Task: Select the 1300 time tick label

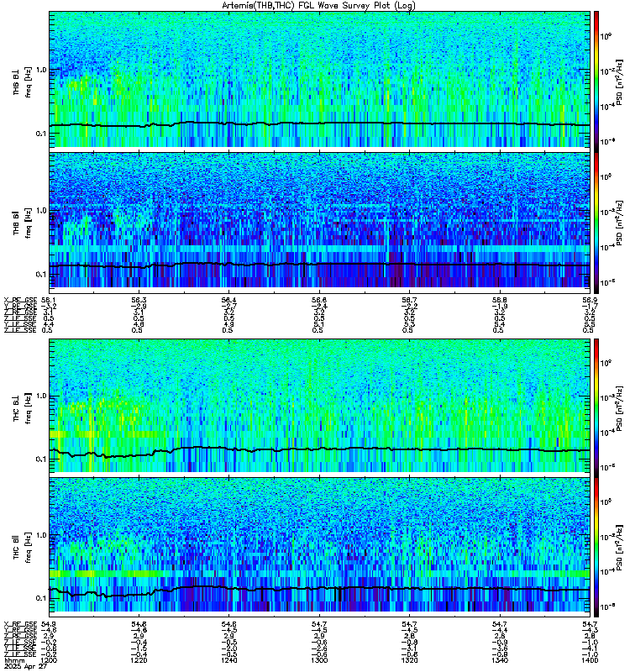Action: [318, 661]
